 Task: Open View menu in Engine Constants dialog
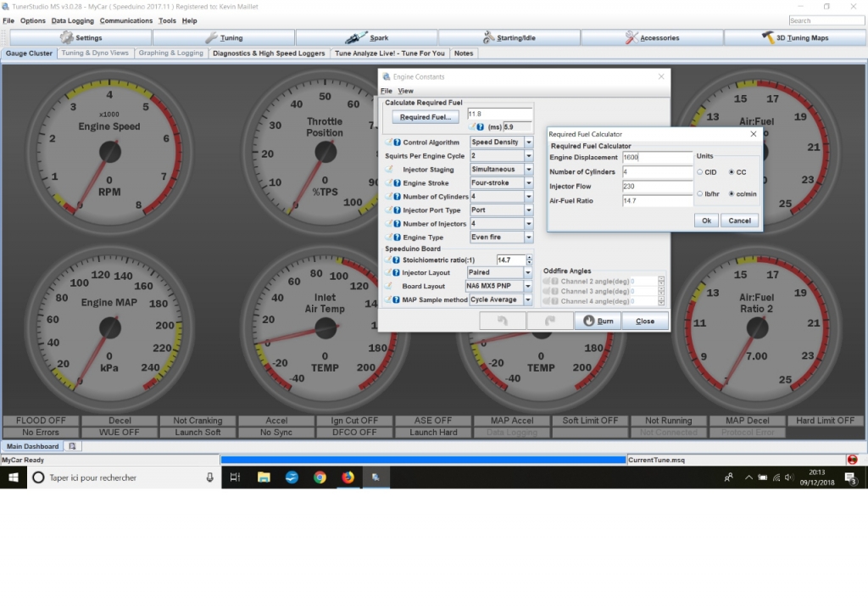405,91
